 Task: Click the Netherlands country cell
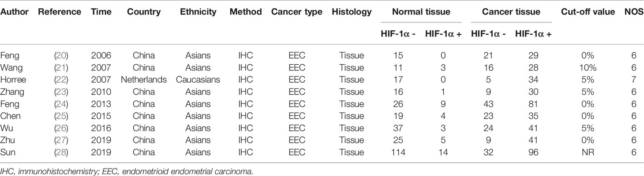(x=142, y=80)
